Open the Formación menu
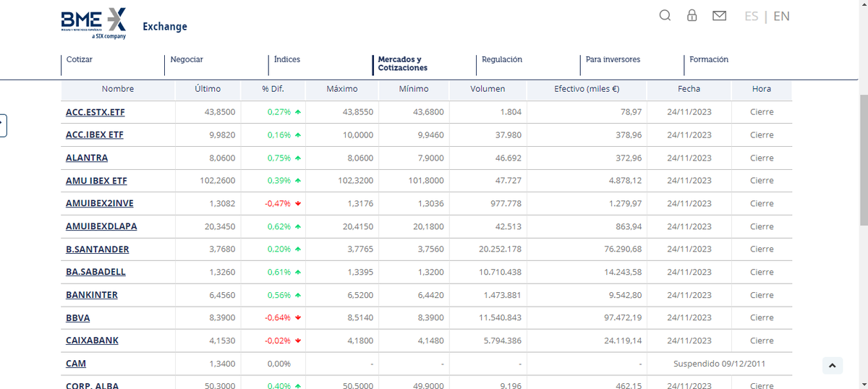The height and width of the screenshot is (389, 868). (709, 59)
